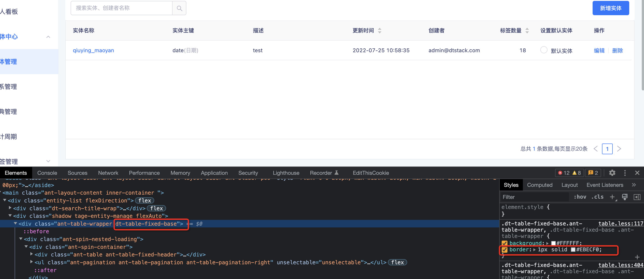Expand the ant-pagination ul node
The width and height of the screenshot is (644, 279).
[x=32, y=262]
